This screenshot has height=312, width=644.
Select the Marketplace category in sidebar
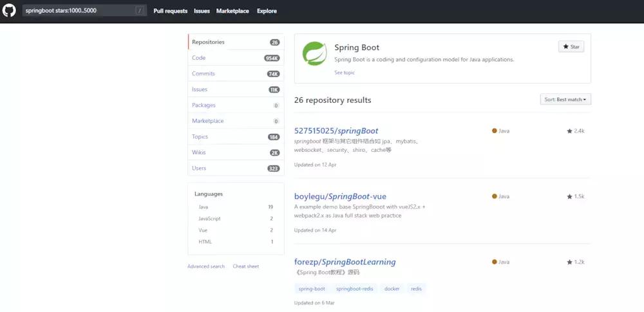[236, 121]
